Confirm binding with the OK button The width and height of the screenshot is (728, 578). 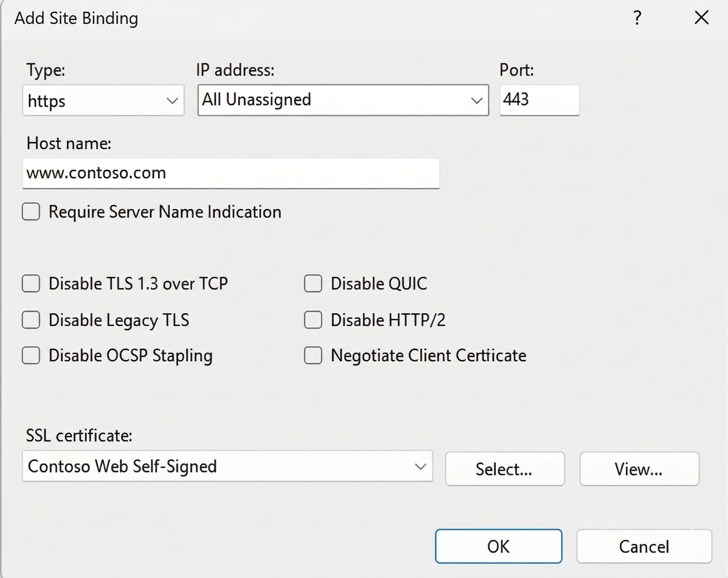498,546
